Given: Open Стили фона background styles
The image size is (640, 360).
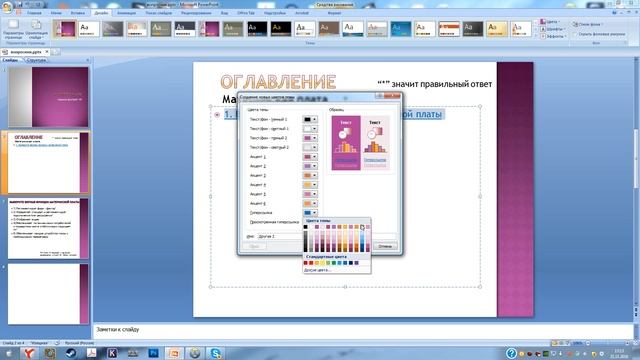Looking at the screenshot, I should pyautogui.click(x=588, y=24).
